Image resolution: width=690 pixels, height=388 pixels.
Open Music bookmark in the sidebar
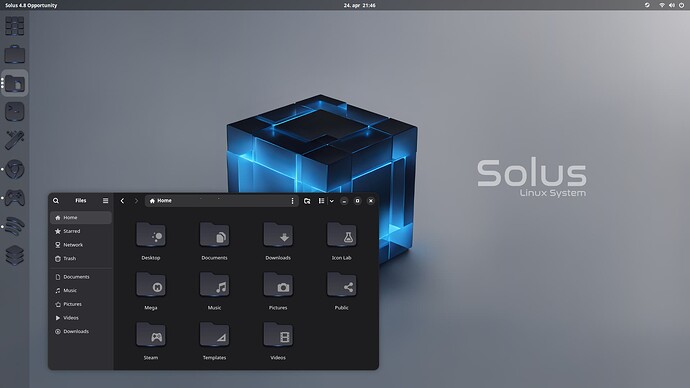point(81,291)
